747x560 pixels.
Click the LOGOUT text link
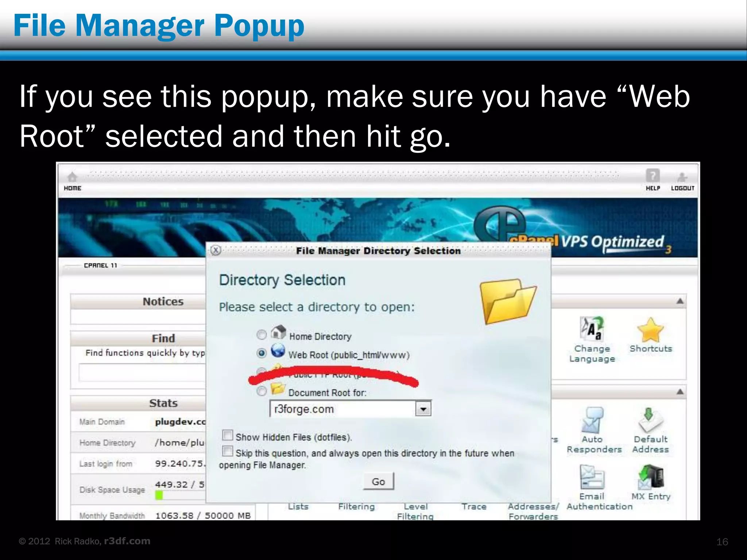tap(683, 188)
